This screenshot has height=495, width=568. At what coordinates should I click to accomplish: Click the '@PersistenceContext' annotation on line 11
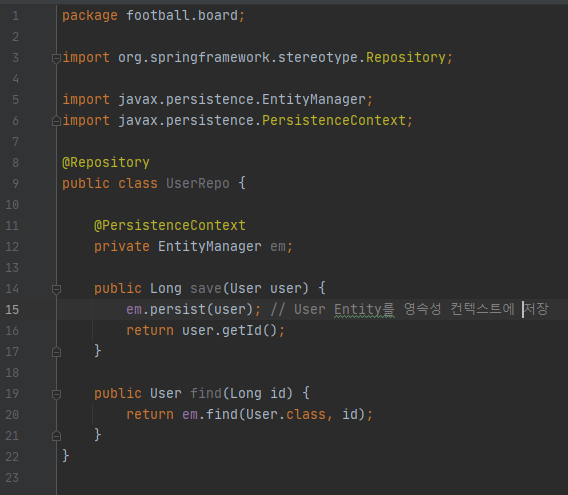coord(170,225)
